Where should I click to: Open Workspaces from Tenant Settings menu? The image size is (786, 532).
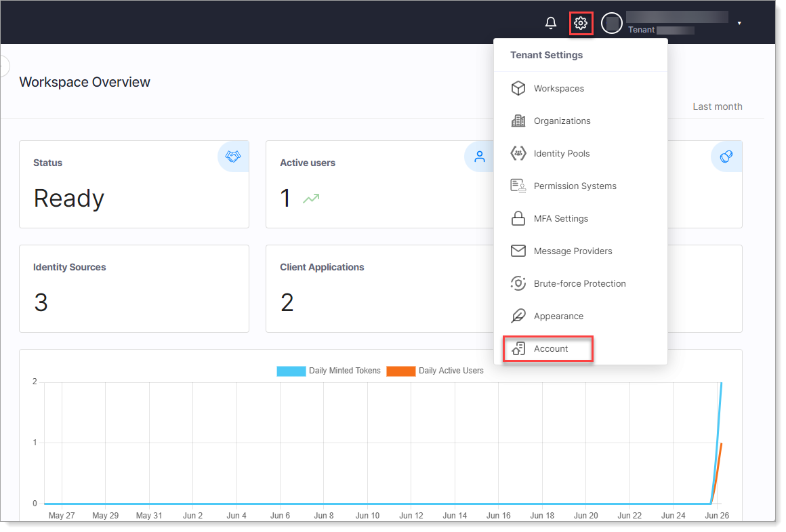coord(581,88)
